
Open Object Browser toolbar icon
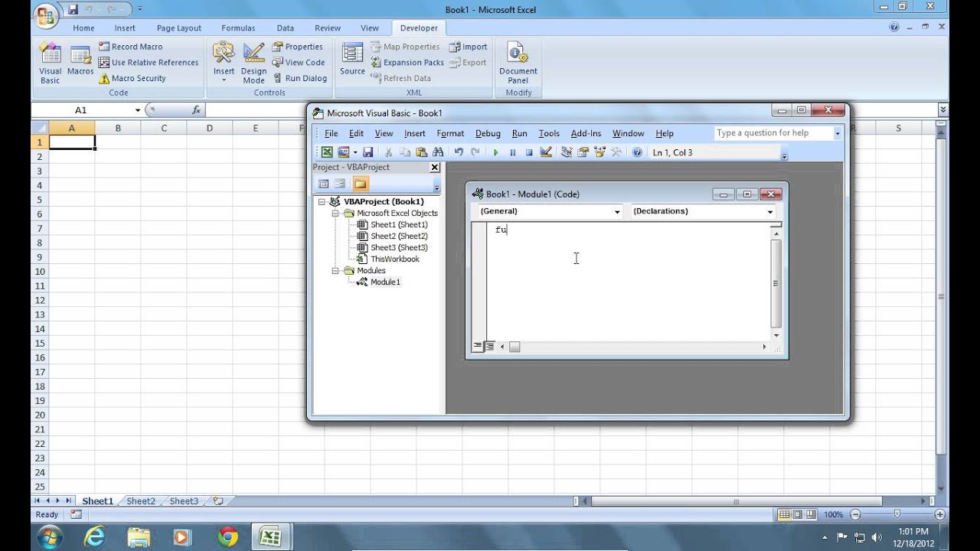599,152
